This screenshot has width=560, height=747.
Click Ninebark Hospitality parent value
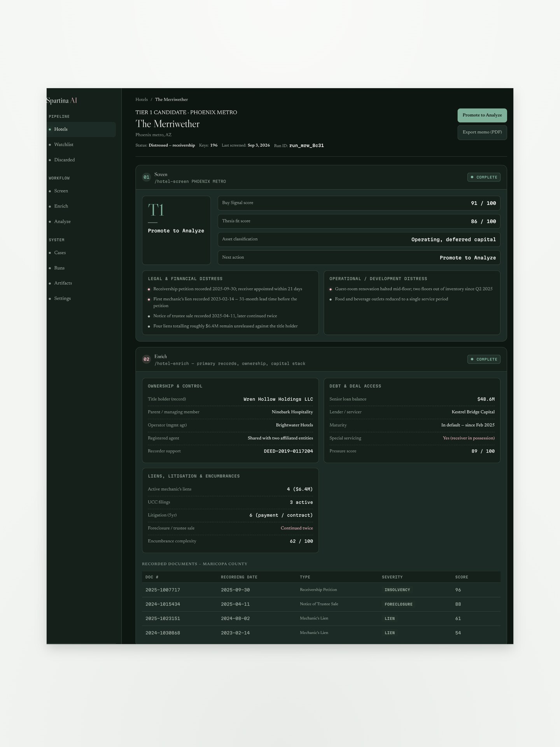292,412
